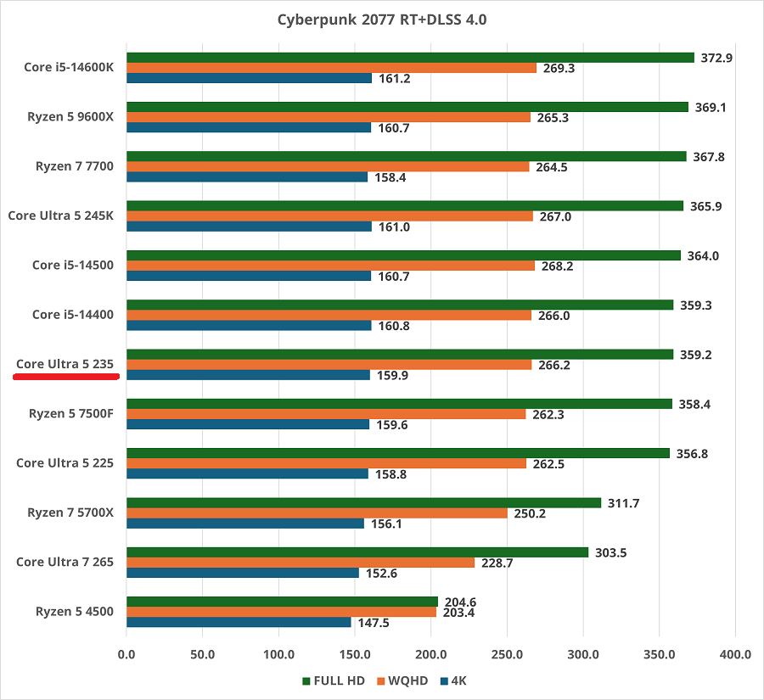Click the 350.0 axis tick label
Image resolution: width=764 pixels, height=700 pixels.
(660, 655)
